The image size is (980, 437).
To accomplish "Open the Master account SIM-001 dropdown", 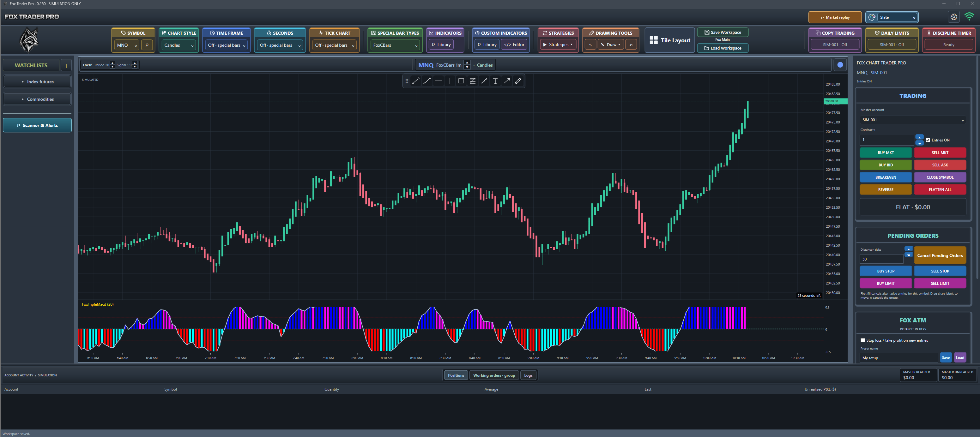I will click(x=912, y=120).
